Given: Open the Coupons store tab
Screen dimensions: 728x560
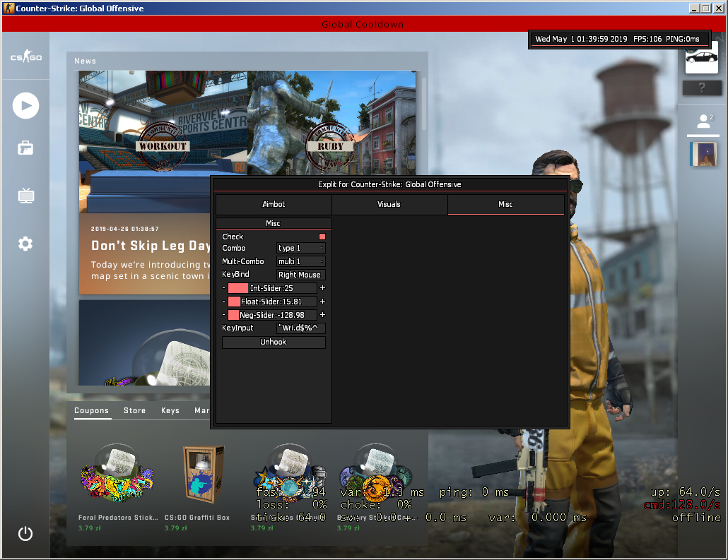Looking at the screenshot, I should click(91, 410).
